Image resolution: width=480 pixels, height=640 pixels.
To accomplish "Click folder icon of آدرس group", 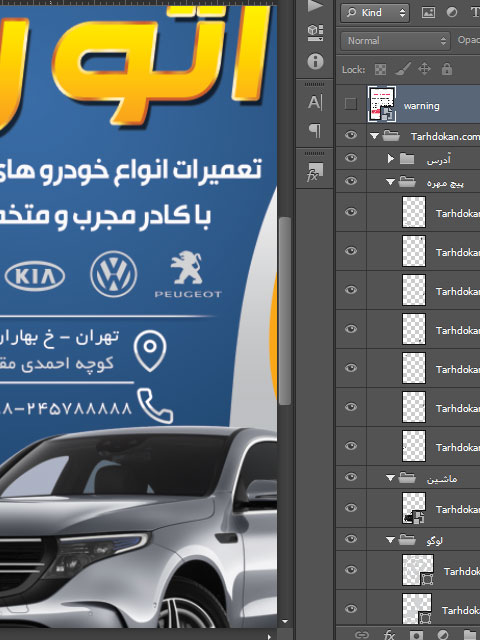I will 407,158.
